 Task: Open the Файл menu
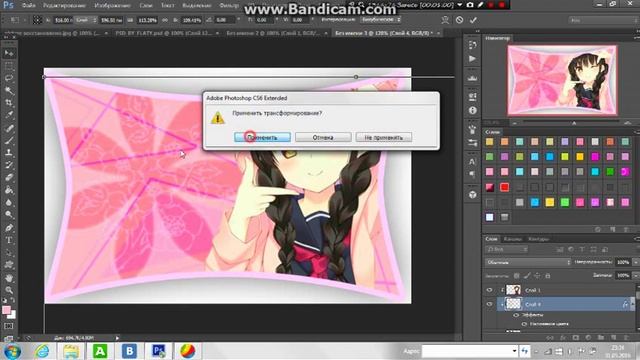[29, 6]
